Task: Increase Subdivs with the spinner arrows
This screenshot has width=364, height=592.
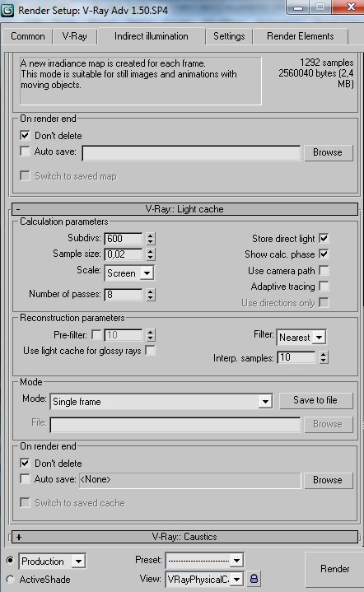Action: point(150,235)
